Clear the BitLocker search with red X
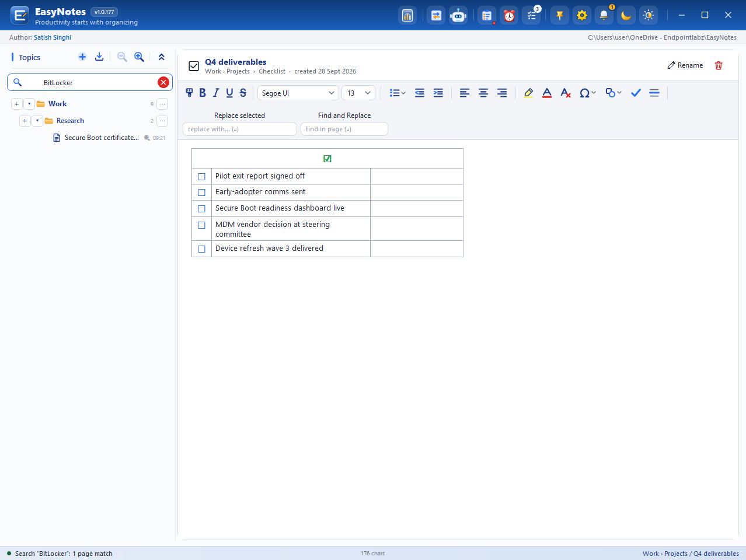This screenshot has width=746, height=560. pos(163,82)
